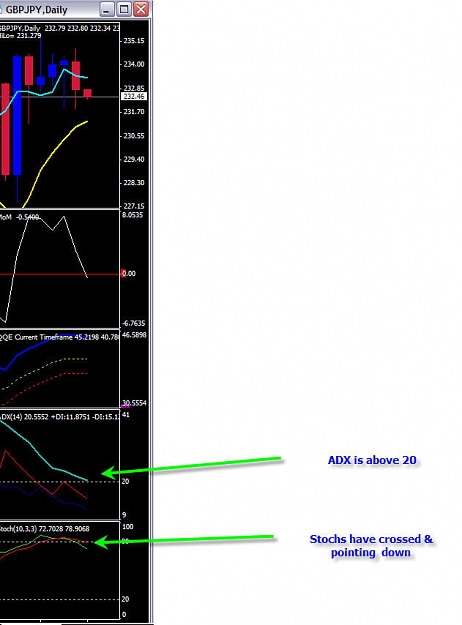Click the current price label 232.46
The image size is (462, 625).
click(134, 96)
